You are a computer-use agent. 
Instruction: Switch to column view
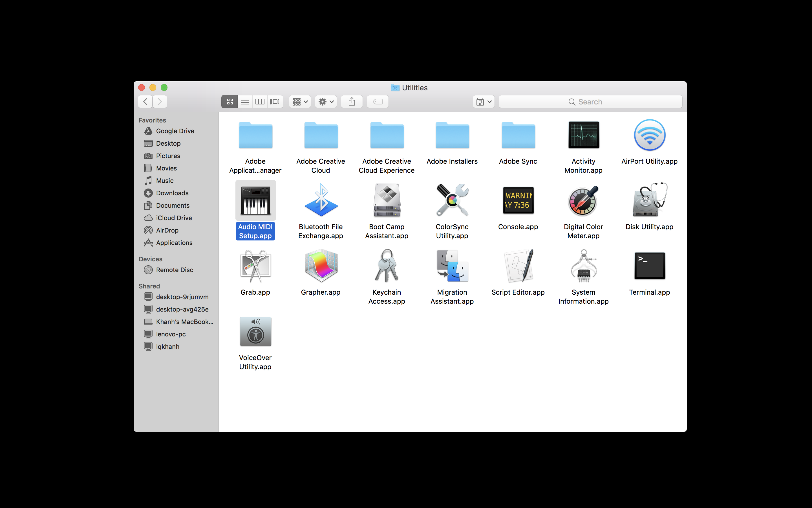click(260, 102)
